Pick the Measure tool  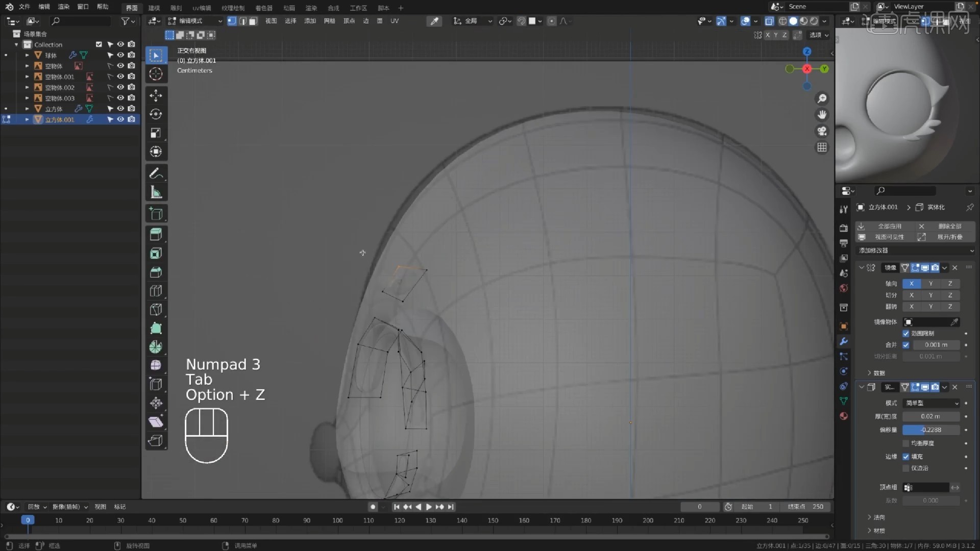(156, 192)
